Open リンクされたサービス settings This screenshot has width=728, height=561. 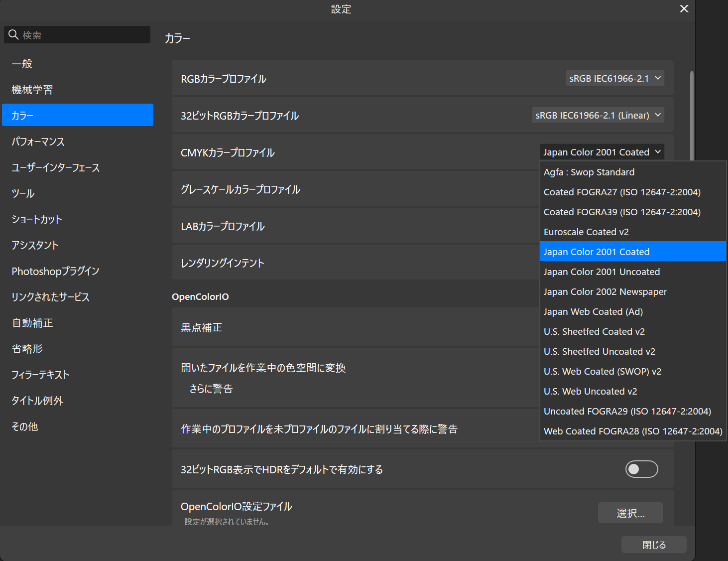coord(78,297)
